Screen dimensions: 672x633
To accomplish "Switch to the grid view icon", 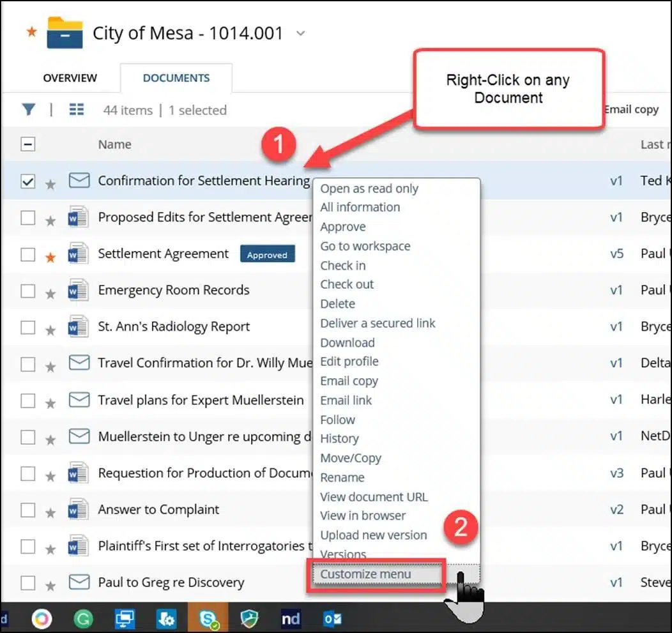I will (x=76, y=110).
